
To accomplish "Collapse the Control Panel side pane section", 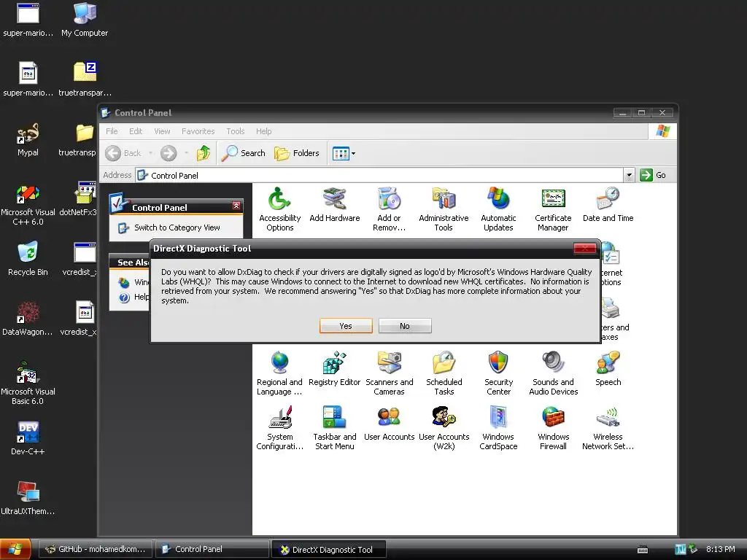I will [x=236, y=206].
